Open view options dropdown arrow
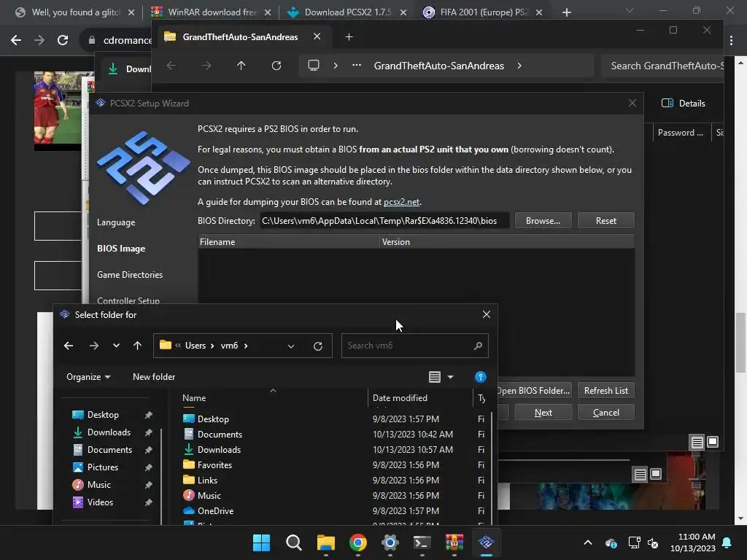The width and height of the screenshot is (747, 560). [450, 377]
